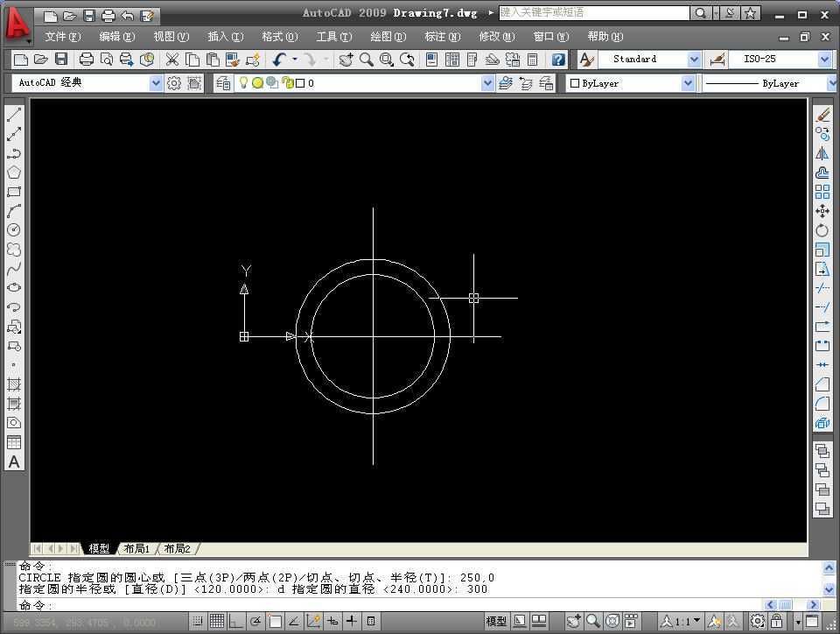Click the Clean Screen button in status bar
This screenshot has height=634, width=840.
coord(812,621)
